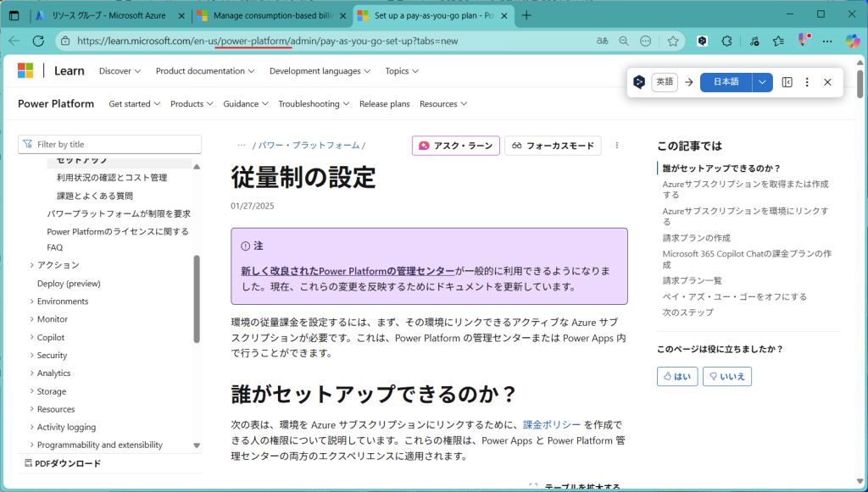Open article more actions vertical dots
Image resolution: width=868 pixels, height=492 pixels.
[x=617, y=146]
